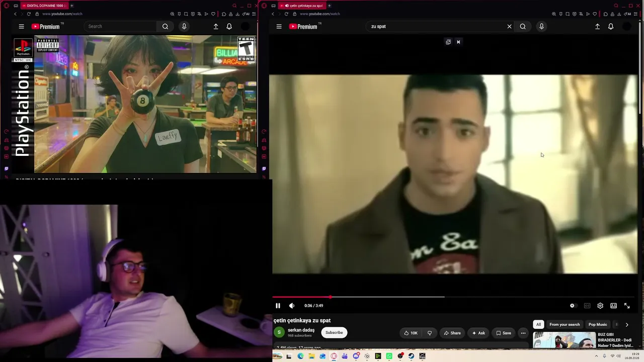Skip to next video using icon above player
This screenshot has width=644, height=362.
pos(458,42)
